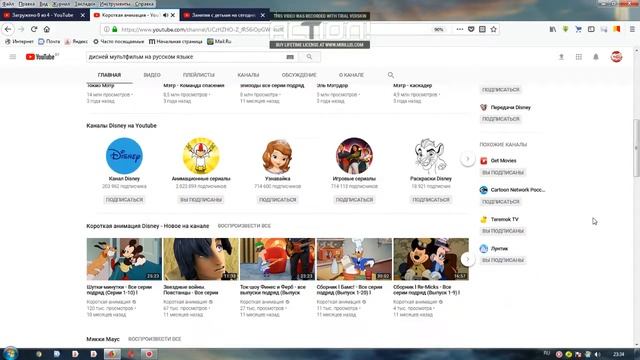Click the YouTube search magnifier button
Viewport: 640px width, 360px height.
pyautogui.click(x=309, y=57)
